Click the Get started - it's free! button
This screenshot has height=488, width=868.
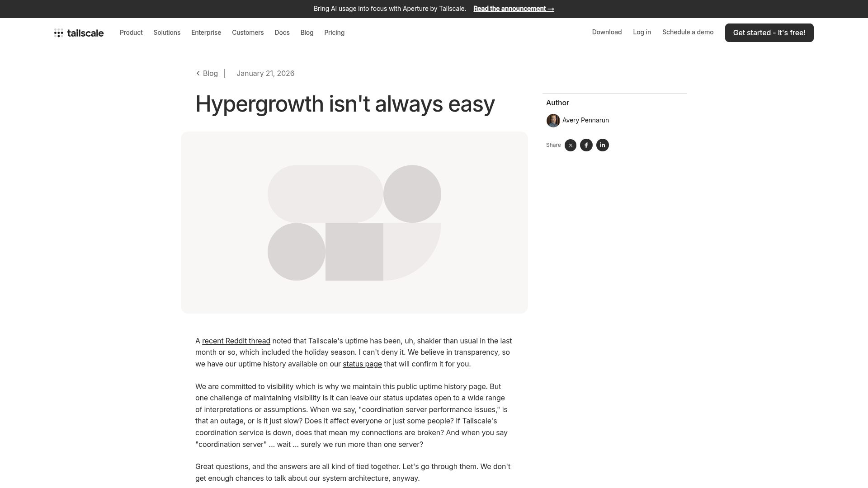point(769,33)
